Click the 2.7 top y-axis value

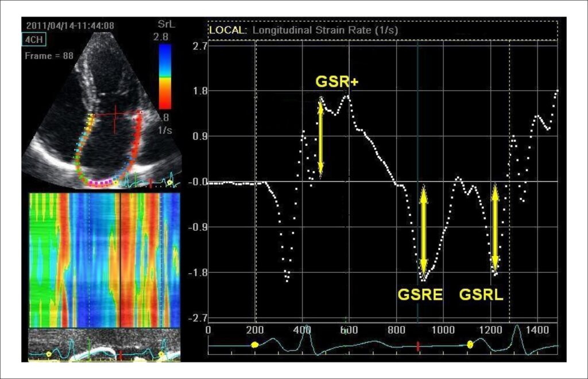199,46
